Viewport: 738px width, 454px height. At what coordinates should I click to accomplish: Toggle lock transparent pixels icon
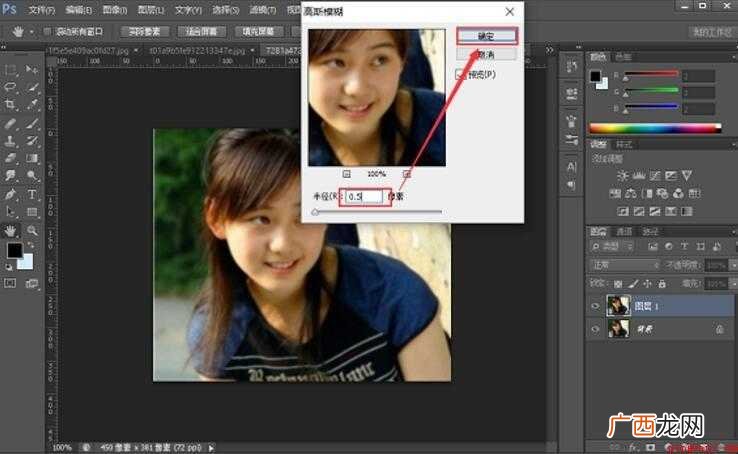618,284
